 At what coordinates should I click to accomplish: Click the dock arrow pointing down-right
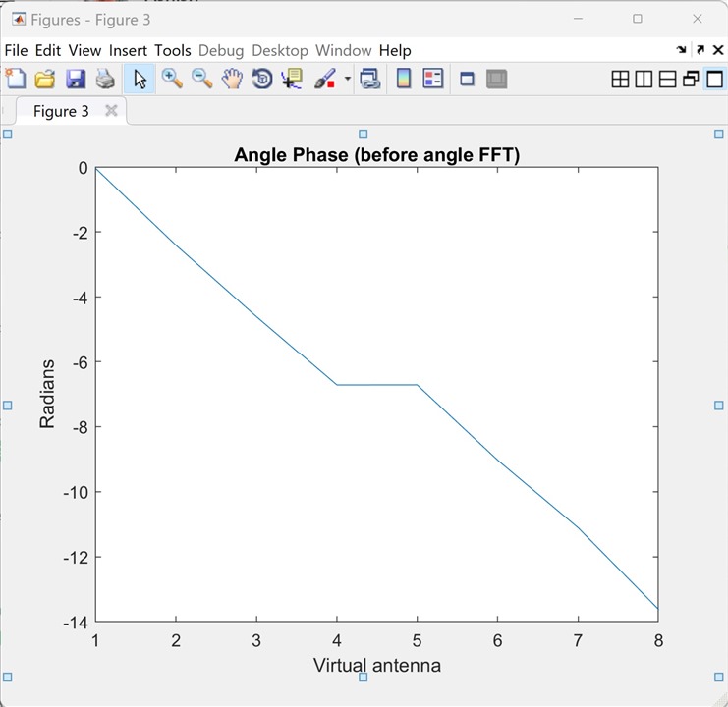pyautogui.click(x=681, y=50)
